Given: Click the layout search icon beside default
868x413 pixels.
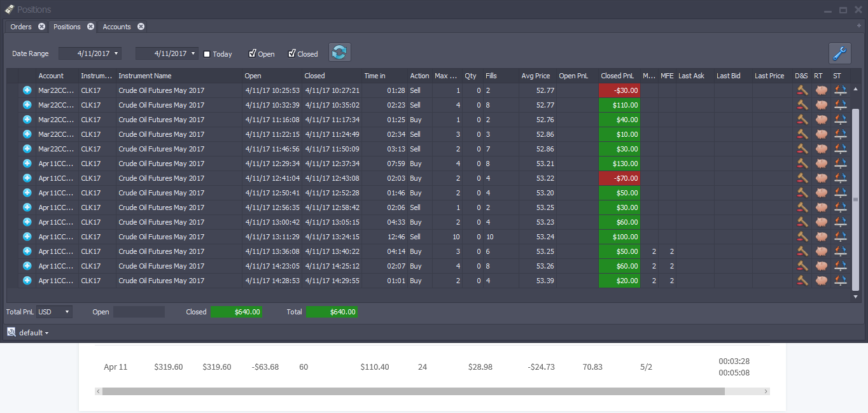Looking at the screenshot, I should [x=11, y=332].
